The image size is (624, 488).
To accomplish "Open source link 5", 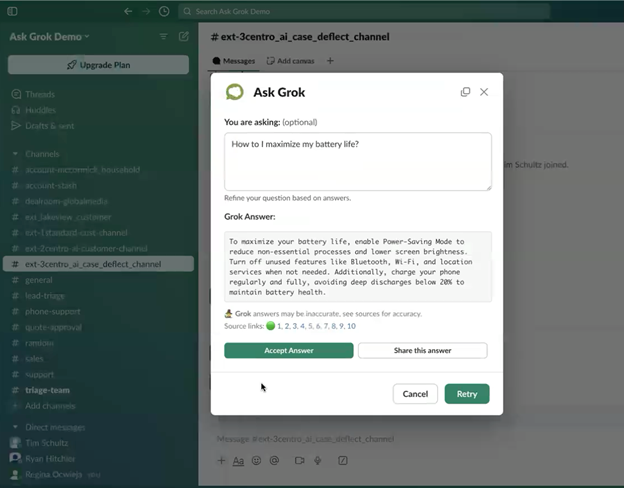I will 310,326.
